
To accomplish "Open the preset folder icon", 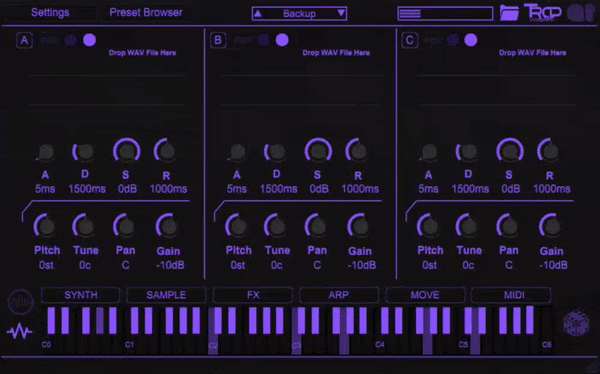I will 509,13.
